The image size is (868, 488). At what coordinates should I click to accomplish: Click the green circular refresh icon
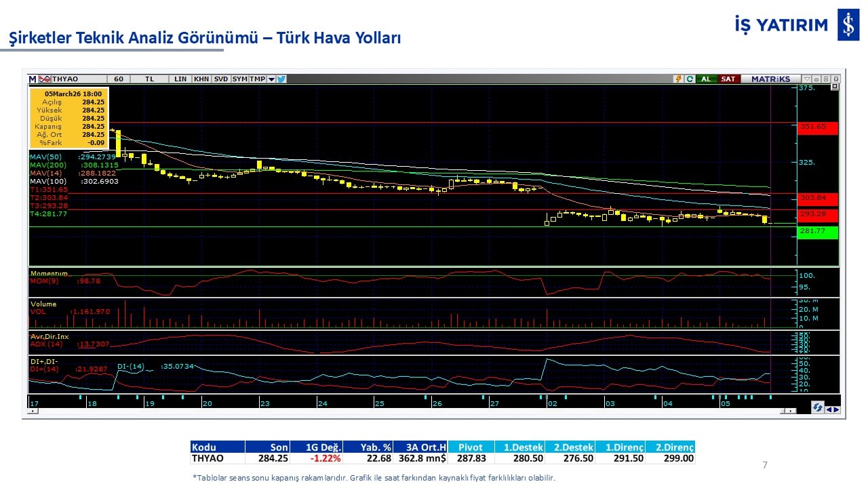point(690,79)
